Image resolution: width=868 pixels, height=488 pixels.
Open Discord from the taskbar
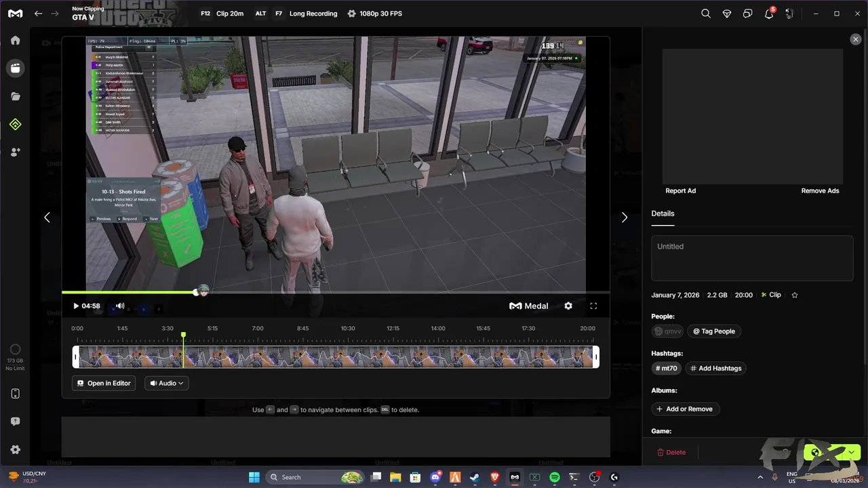pyautogui.click(x=435, y=477)
